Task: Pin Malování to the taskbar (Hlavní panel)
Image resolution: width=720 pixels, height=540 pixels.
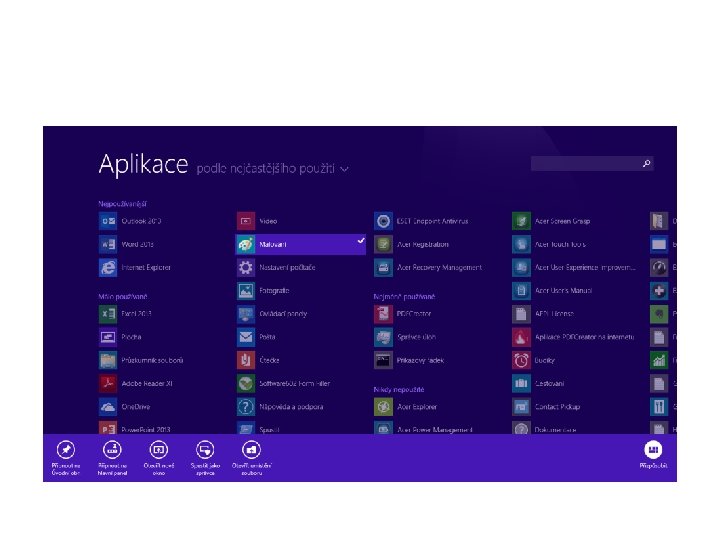Action: click(112, 450)
